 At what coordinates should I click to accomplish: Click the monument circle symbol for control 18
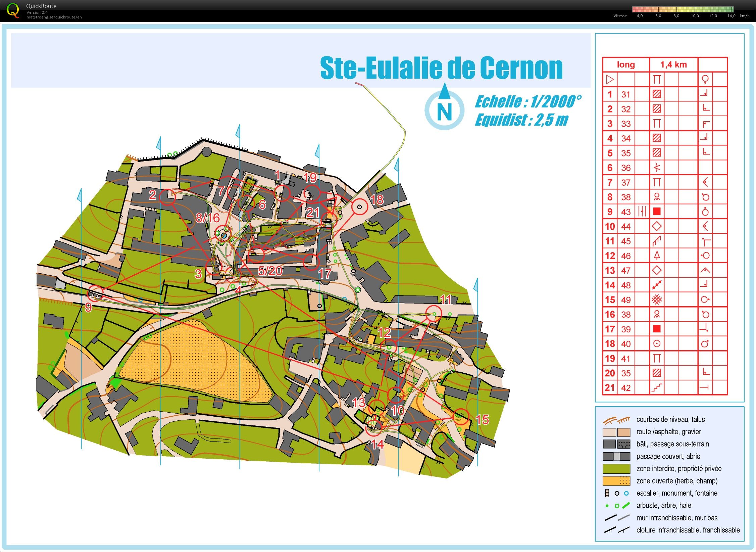pos(657,344)
